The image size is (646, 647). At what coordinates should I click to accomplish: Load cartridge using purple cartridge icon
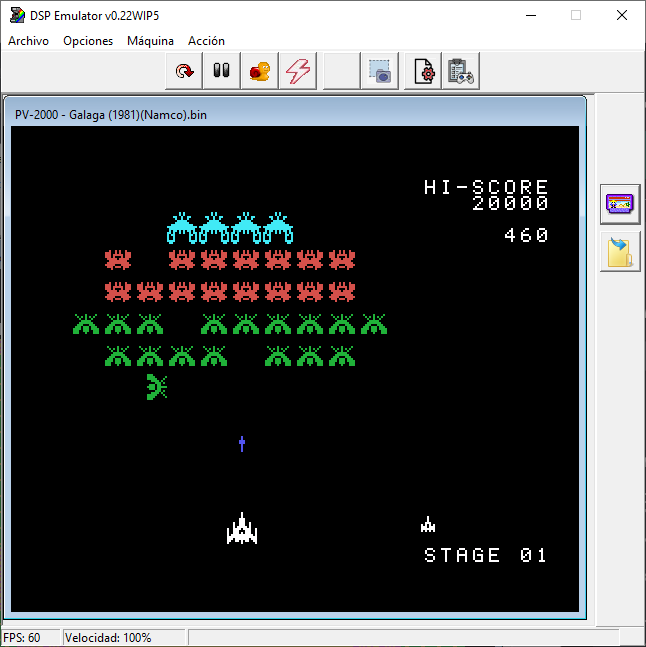tap(620, 204)
